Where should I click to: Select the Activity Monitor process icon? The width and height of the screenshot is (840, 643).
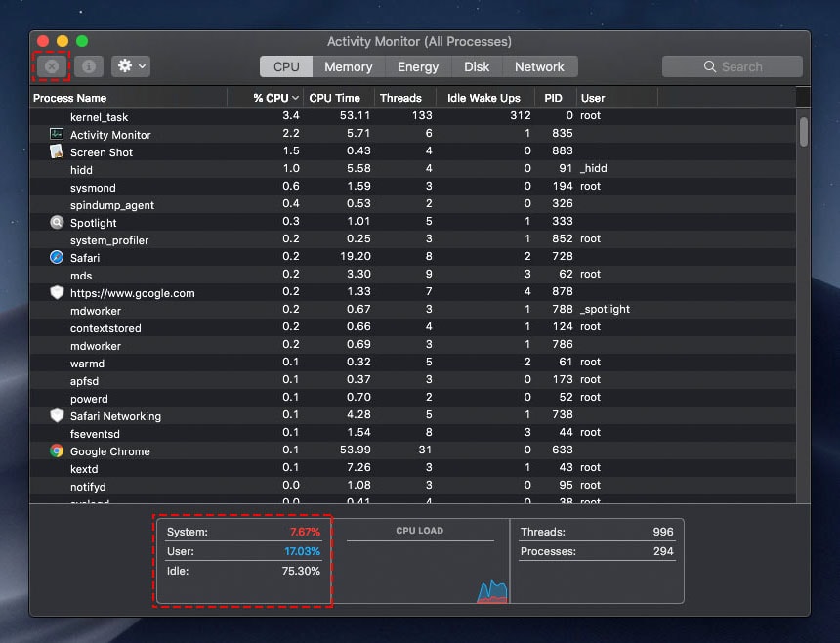[57, 134]
